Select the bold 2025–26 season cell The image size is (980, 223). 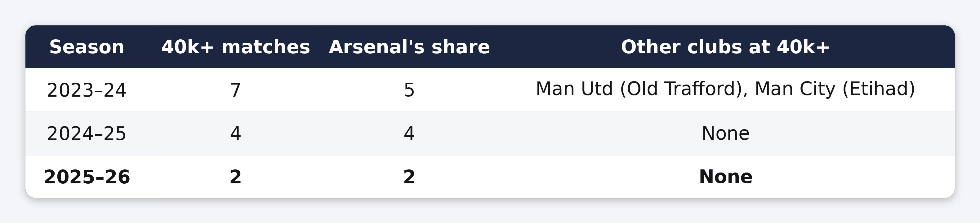87,177
